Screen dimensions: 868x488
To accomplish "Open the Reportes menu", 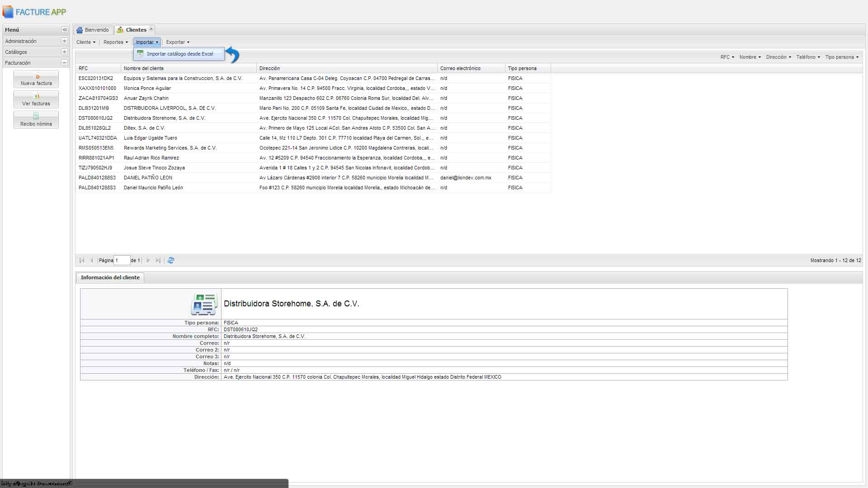I will pos(115,42).
